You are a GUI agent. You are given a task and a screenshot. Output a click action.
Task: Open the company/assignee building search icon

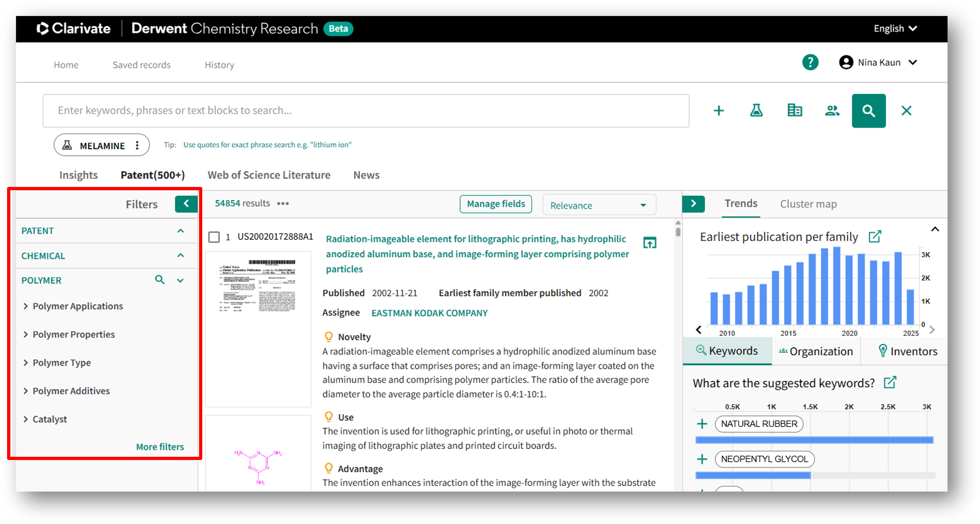794,111
